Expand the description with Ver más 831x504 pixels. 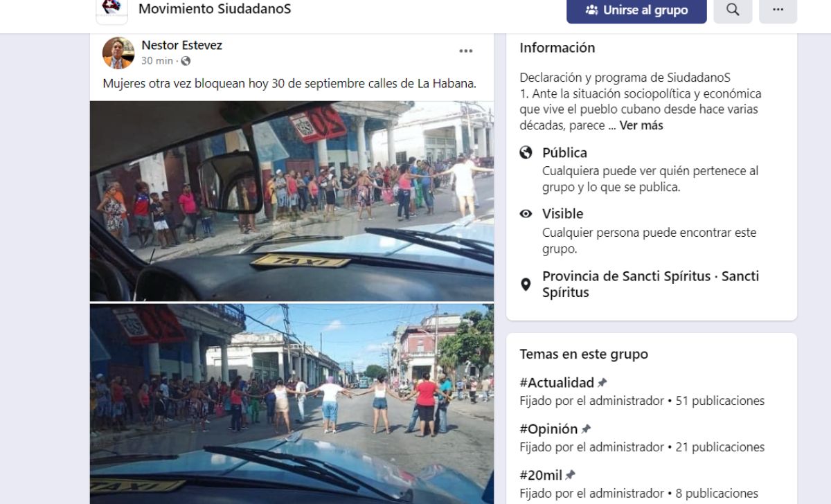[641, 125]
